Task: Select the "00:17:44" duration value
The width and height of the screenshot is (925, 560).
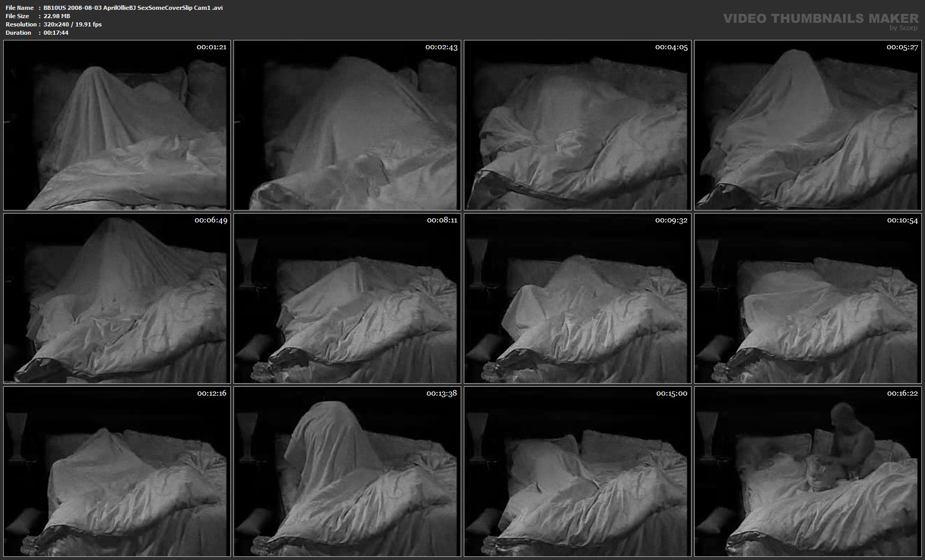Action: 56,33
